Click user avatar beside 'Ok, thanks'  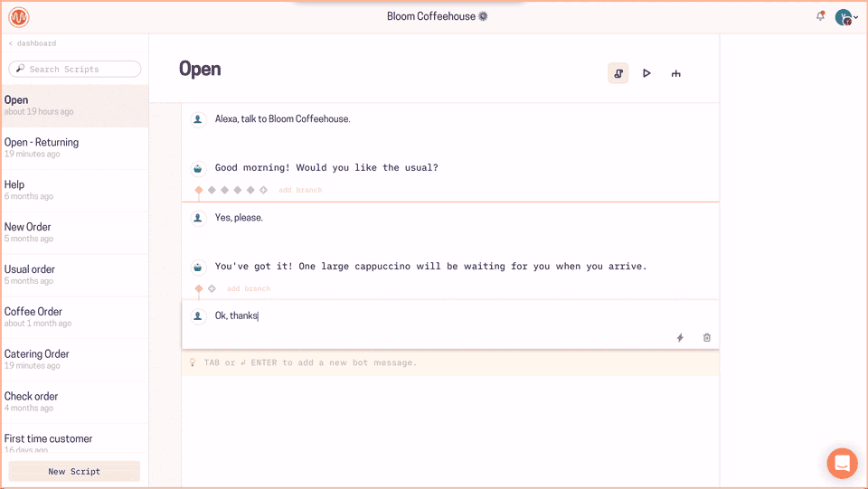198,315
